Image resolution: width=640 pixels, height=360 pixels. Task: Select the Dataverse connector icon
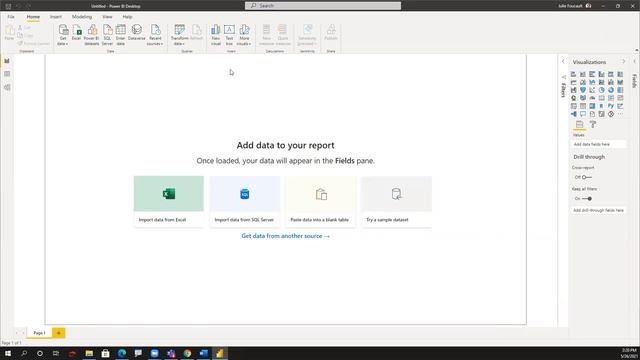point(137,32)
